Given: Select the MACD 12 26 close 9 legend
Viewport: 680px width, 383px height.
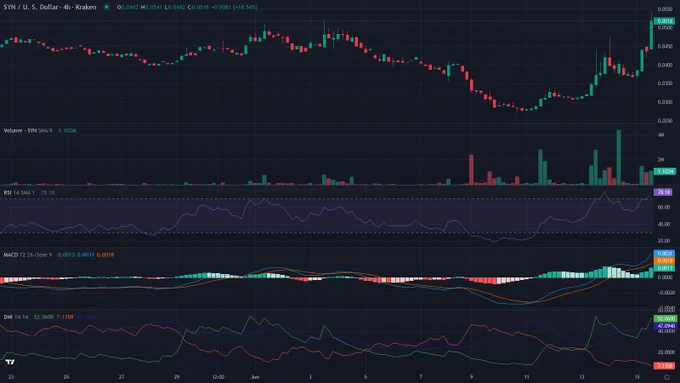Looking at the screenshot, I should 28,255.
